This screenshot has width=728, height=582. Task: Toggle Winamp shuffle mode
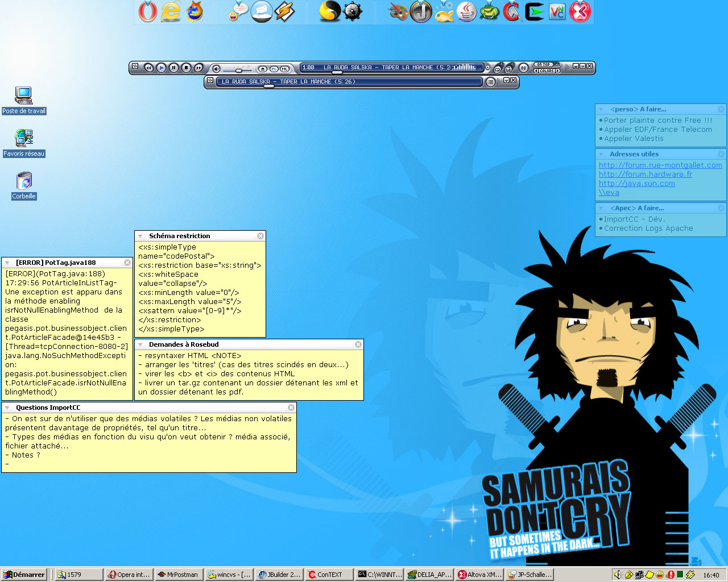point(508,69)
